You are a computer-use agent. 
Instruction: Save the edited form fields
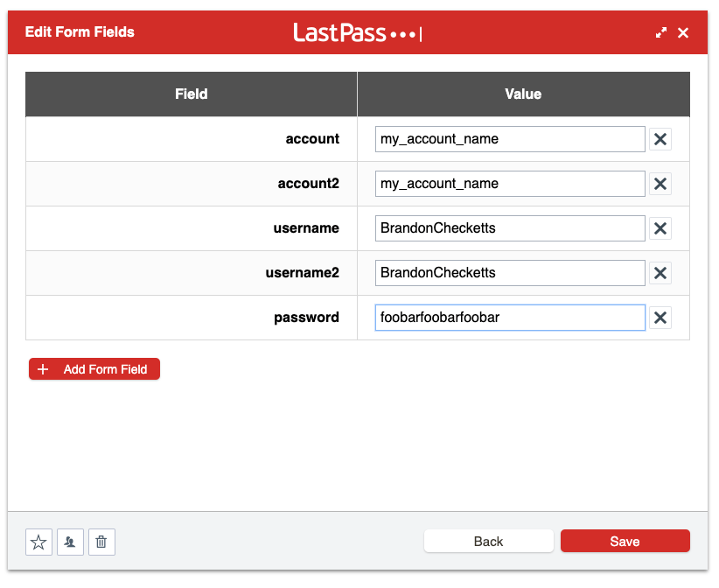coord(625,541)
